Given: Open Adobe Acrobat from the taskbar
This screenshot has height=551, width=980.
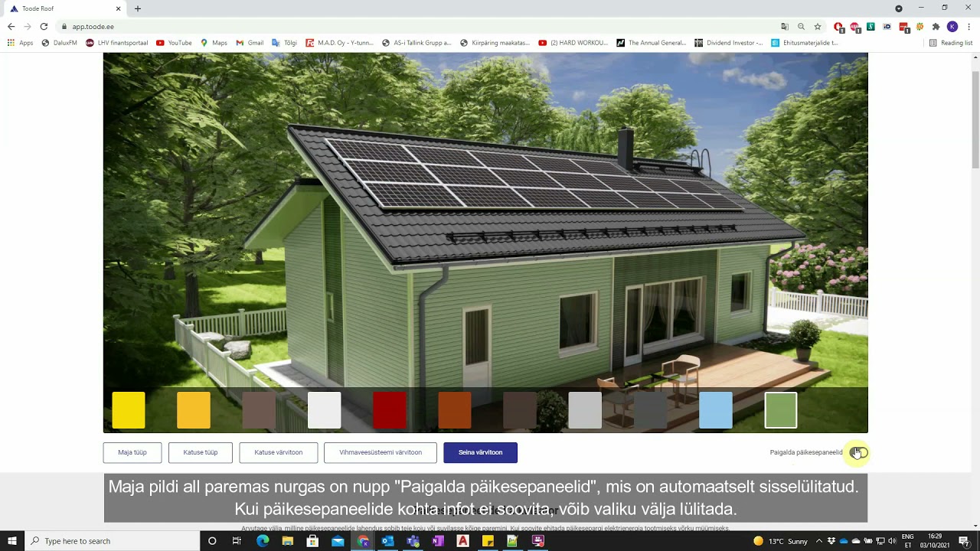Looking at the screenshot, I should coord(462,541).
